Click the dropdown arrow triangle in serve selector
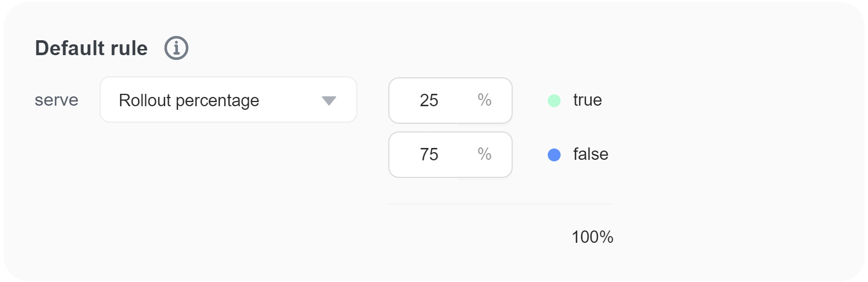Viewport: 868px width, 282px height. click(329, 101)
